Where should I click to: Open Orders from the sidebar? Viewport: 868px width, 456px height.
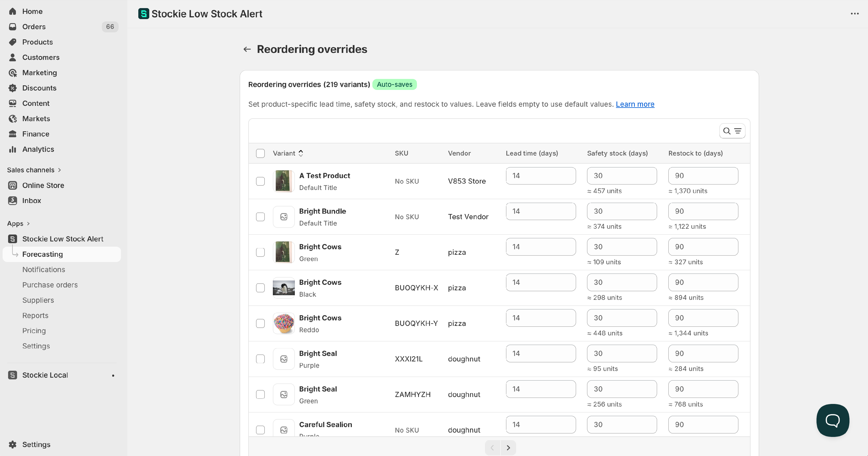point(34,27)
